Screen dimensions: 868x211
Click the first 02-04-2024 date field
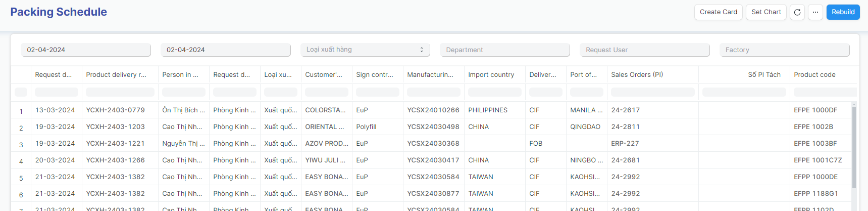86,50
